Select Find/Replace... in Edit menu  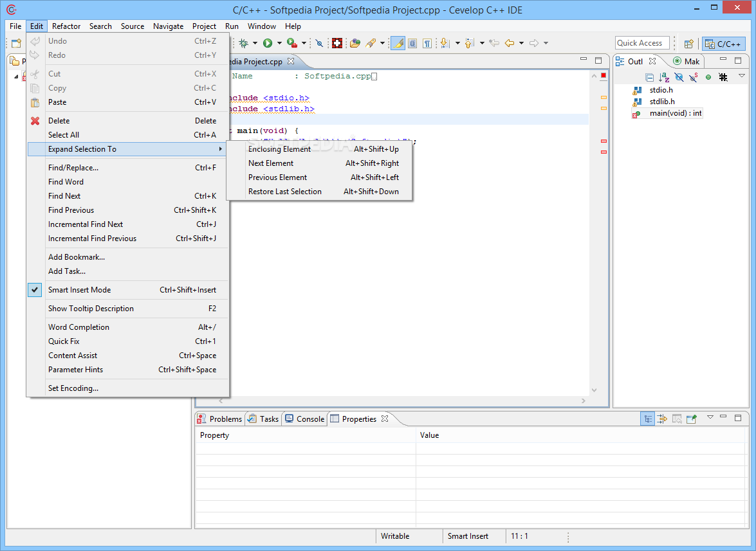[x=128, y=168]
